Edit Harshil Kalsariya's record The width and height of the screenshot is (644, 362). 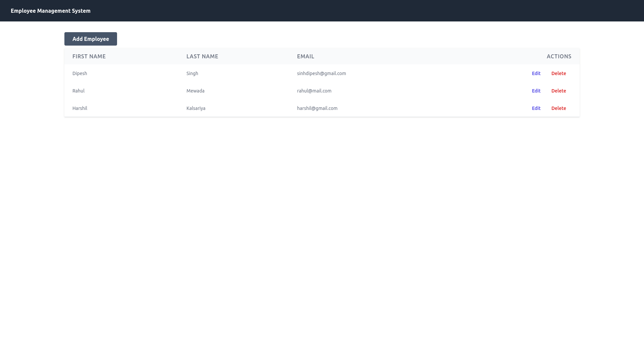[536, 108]
